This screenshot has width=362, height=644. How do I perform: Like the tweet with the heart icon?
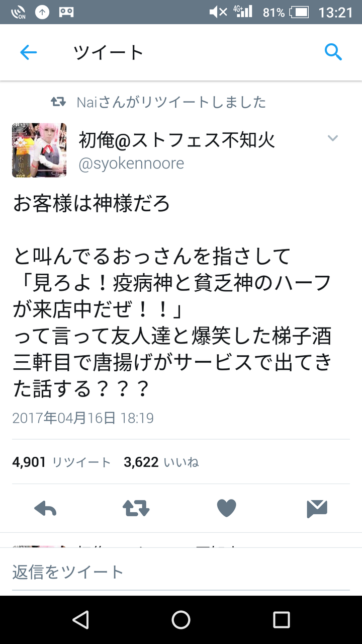coord(226,509)
